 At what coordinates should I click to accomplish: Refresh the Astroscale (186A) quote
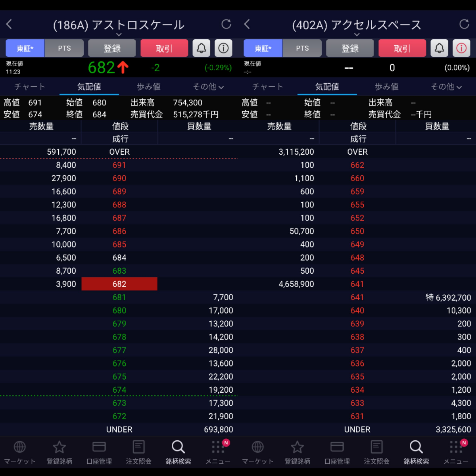(226, 24)
